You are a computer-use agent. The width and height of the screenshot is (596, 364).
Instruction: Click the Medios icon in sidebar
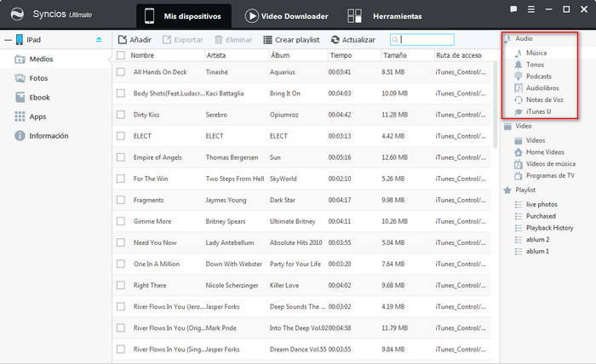(x=20, y=60)
